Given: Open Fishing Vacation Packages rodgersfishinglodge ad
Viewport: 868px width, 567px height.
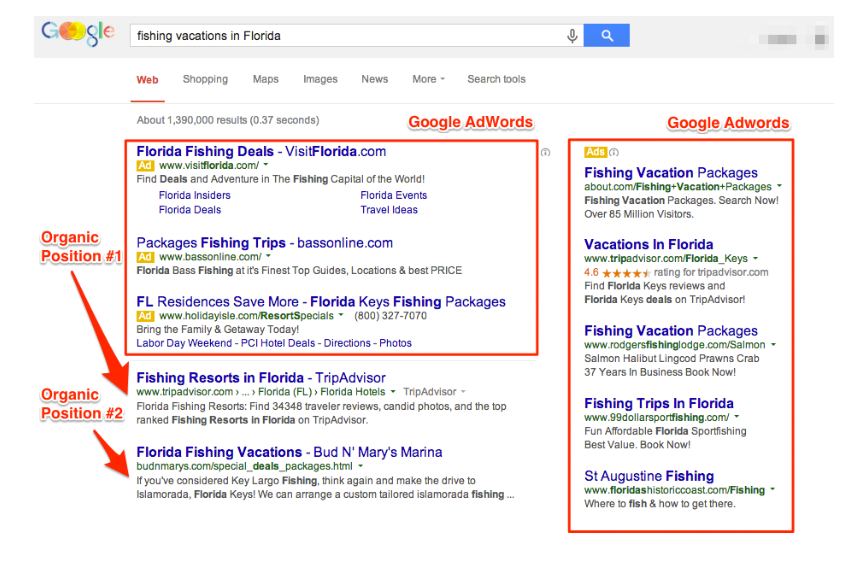Looking at the screenshot, I should 671,331.
